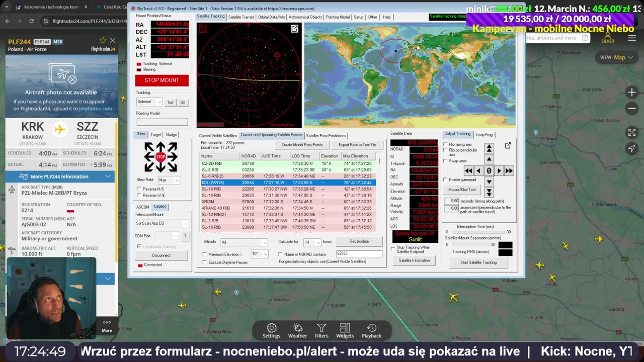This screenshot has height=362, width=644.
Task: Switch to the Astronomical Objects tab
Action: click(x=305, y=17)
